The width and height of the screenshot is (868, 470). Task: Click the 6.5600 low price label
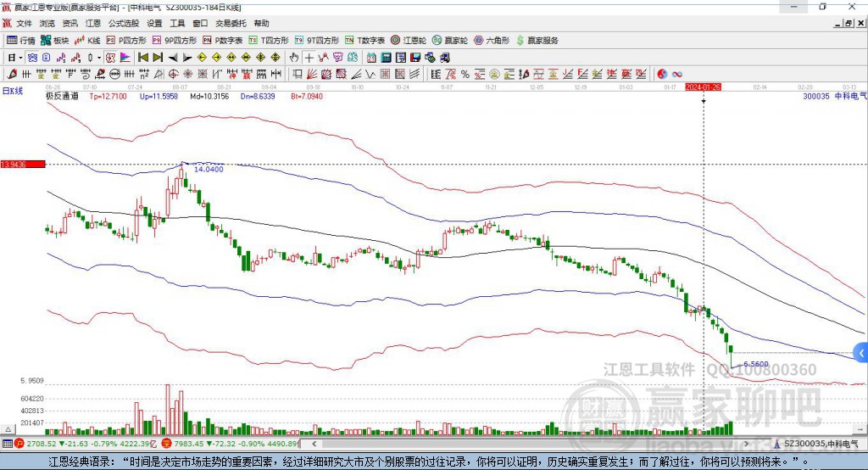(755, 364)
